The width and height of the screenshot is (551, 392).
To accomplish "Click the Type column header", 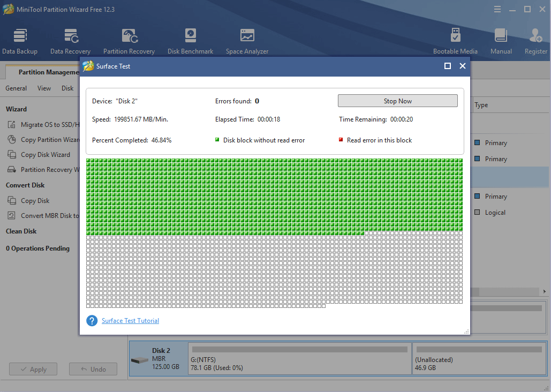I will pyautogui.click(x=481, y=105).
